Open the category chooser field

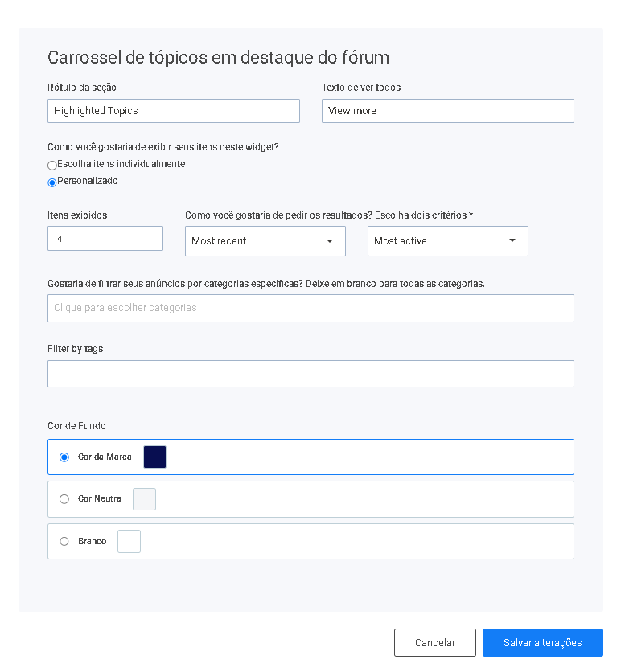click(310, 308)
